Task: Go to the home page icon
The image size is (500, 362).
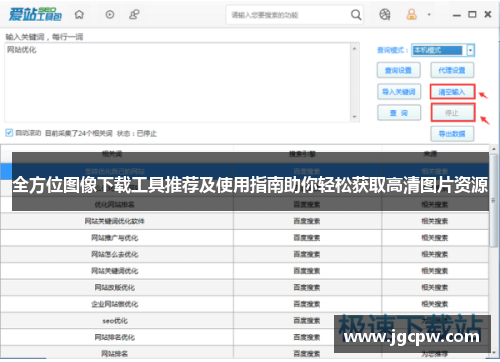Action: click(x=79, y=15)
